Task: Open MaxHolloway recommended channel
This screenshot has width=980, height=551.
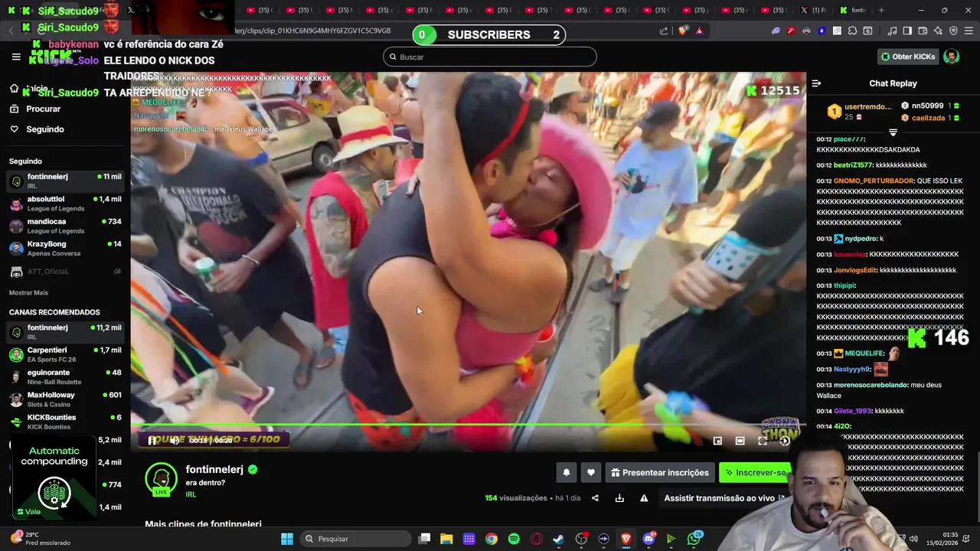Action: 64,399
